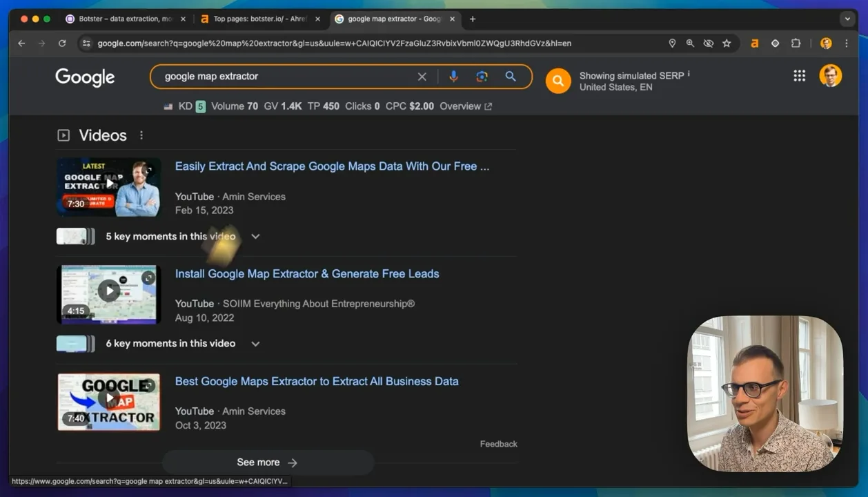Switch to the Botster data extraction tab
The height and width of the screenshot is (497, 868).
click(126, 19)
